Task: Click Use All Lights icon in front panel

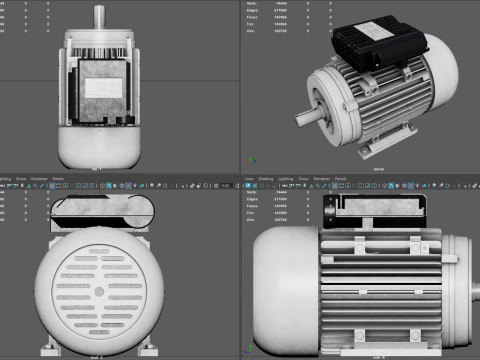Action: (135, 186)
